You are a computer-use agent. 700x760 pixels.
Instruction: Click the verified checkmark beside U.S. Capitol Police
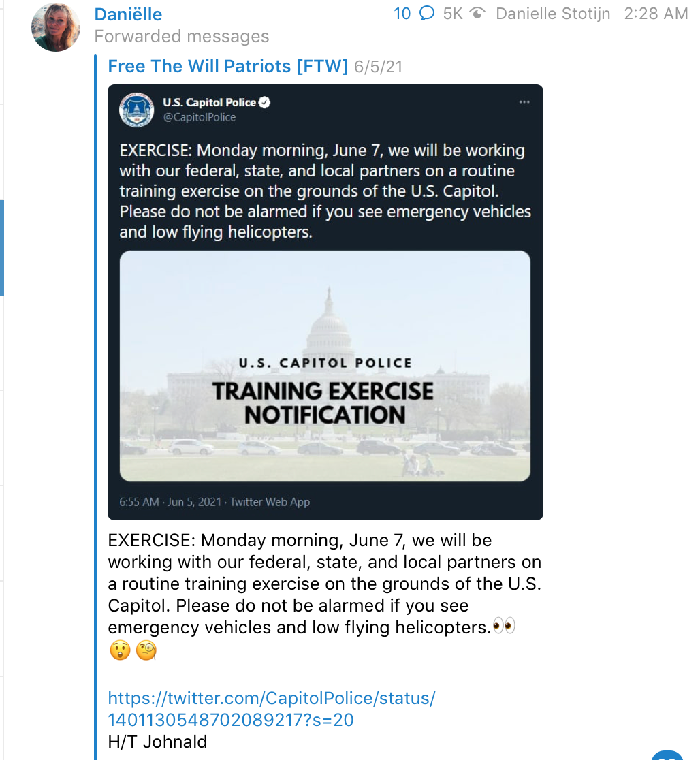coord(266,101)
